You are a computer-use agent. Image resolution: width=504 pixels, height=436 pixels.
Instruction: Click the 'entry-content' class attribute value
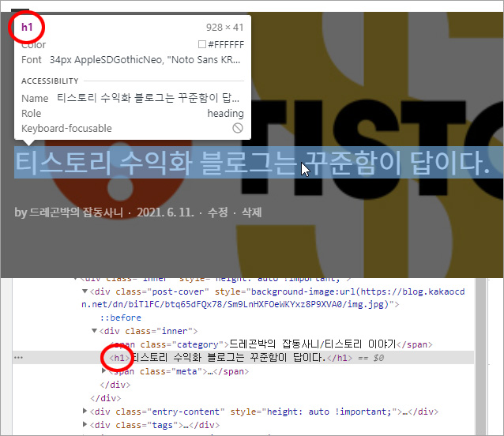(186, 412)
